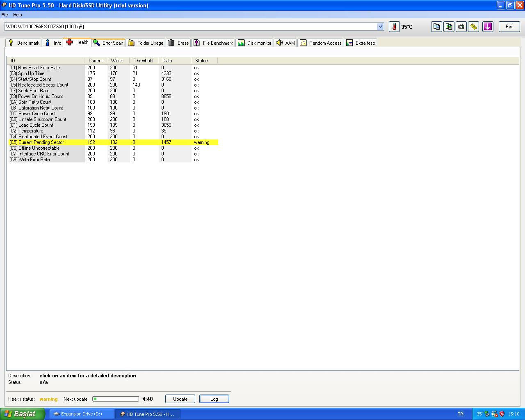Click the purple down-arrow icon
Screen dimensions: 525x420
tap(488, 27)
